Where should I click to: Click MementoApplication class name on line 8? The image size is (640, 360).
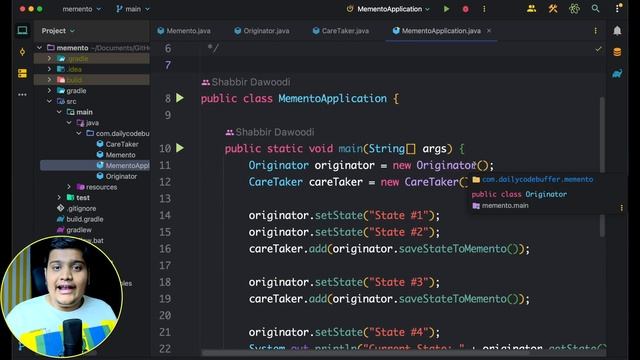(x=333, y=98)
